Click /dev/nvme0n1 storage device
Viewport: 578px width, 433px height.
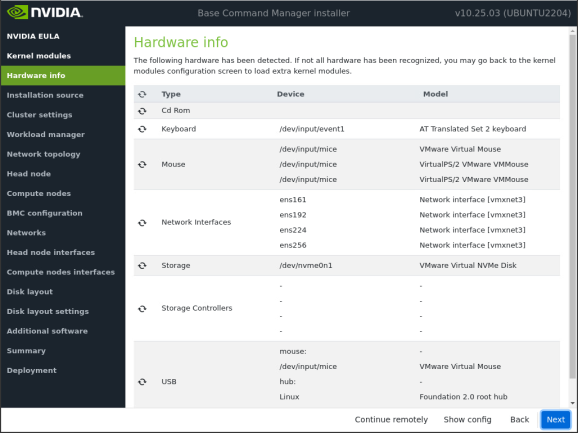coord(306,265)
